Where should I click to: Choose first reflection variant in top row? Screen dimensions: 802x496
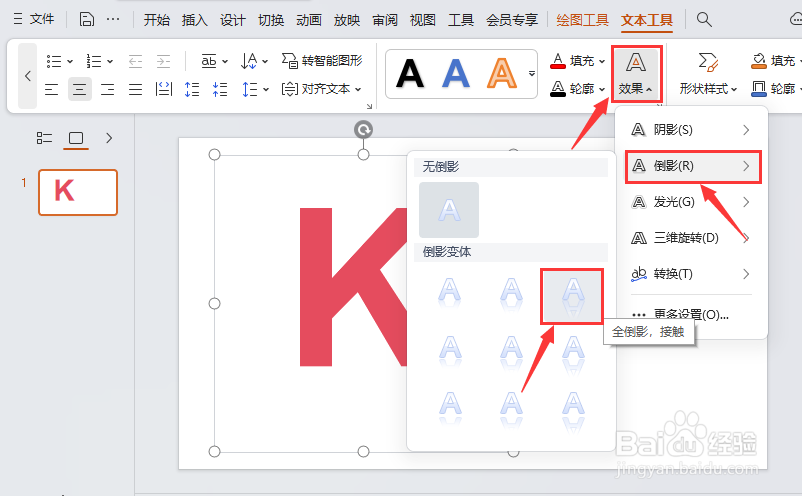[450, 294]
